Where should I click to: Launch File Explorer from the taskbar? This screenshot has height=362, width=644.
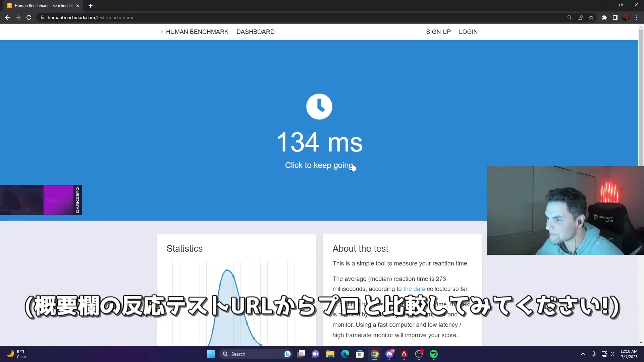[330, 354]
